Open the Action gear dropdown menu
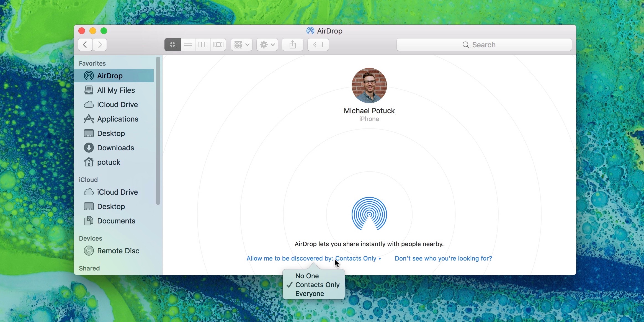The height and width of the screenshot is (322, 644). [267, 45]
